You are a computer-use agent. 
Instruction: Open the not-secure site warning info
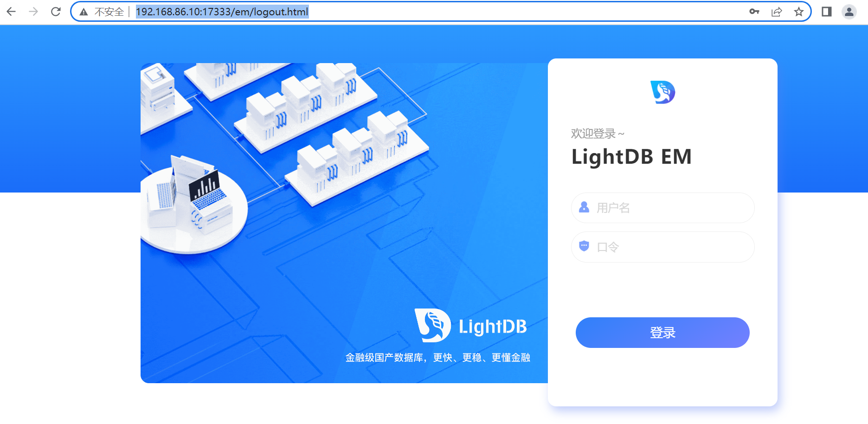84,12
